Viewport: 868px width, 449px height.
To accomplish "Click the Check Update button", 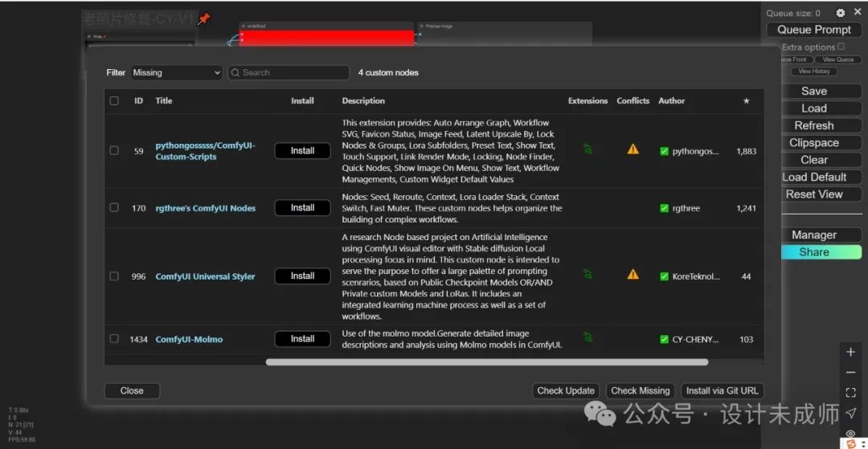I will 566,390.
